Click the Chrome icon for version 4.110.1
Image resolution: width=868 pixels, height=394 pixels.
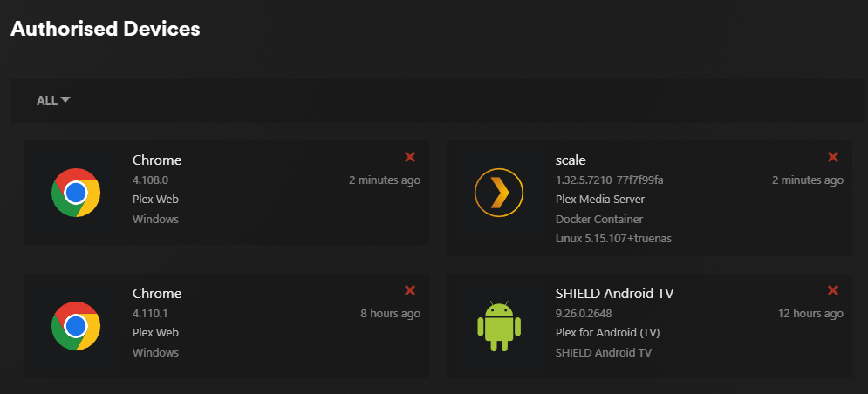(x=76, y=326)
